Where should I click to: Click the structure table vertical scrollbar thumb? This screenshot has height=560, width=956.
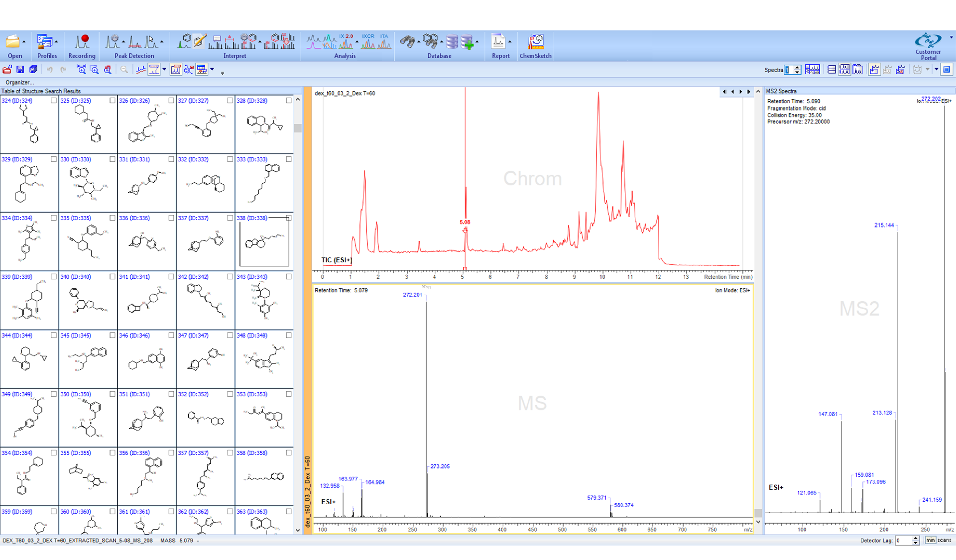pyautogui.click(x=298, y=128)
